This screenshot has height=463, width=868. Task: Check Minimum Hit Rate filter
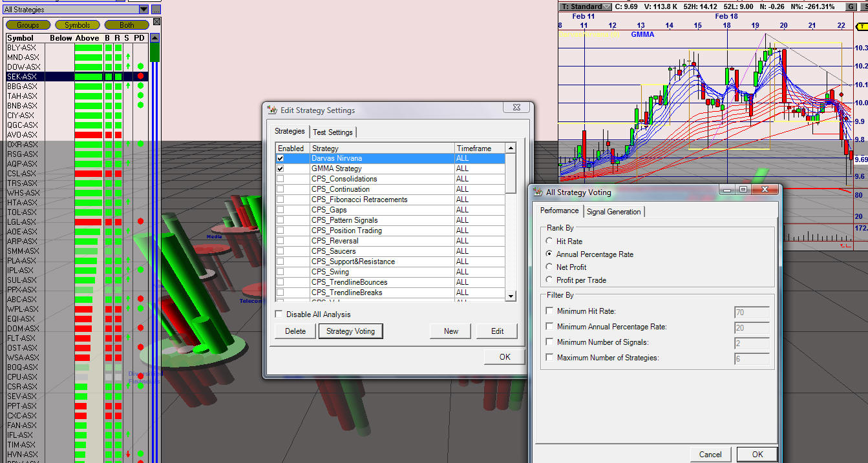(549, 311)
